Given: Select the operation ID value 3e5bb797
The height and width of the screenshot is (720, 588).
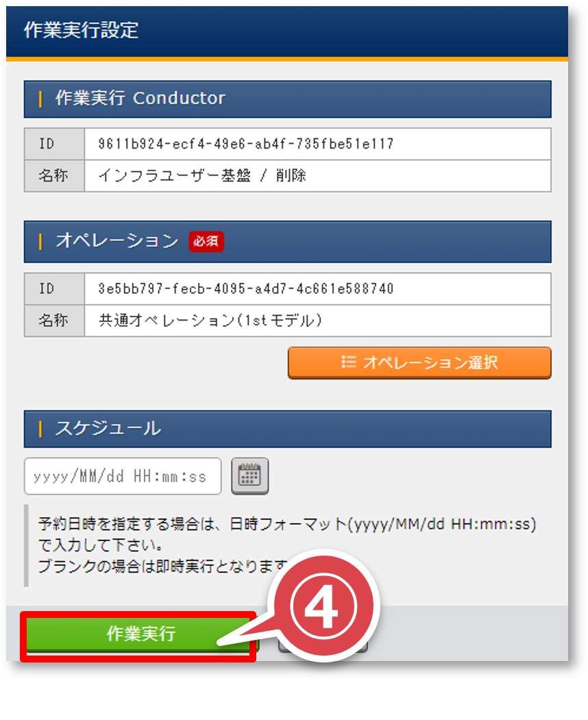Looking at the screenshot, I should click(x=246, y=289).
